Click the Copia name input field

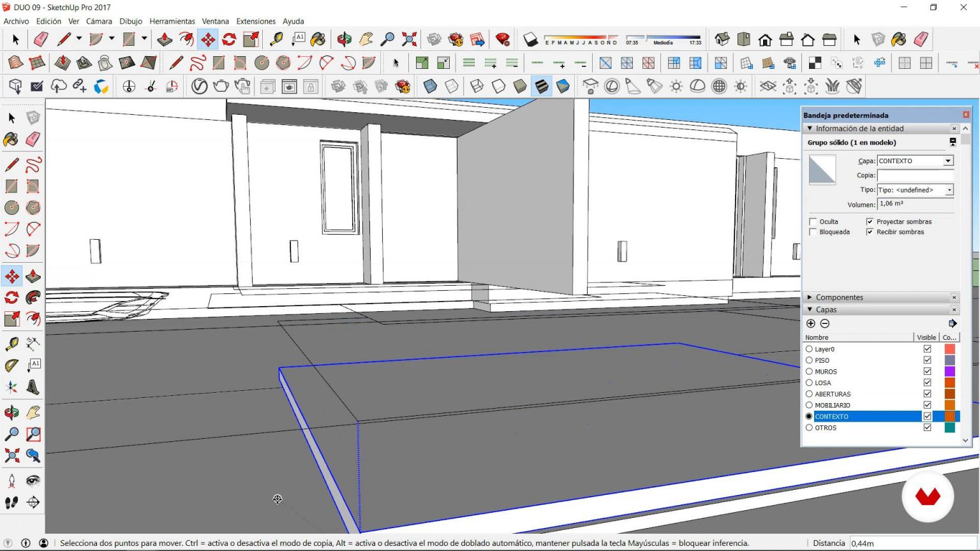tap(915, 175)
